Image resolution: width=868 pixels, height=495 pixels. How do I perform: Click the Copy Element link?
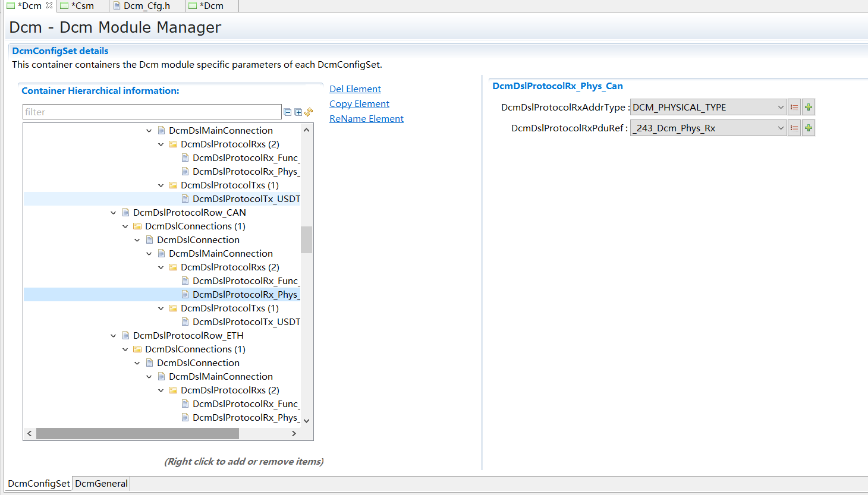pos(359,103)
